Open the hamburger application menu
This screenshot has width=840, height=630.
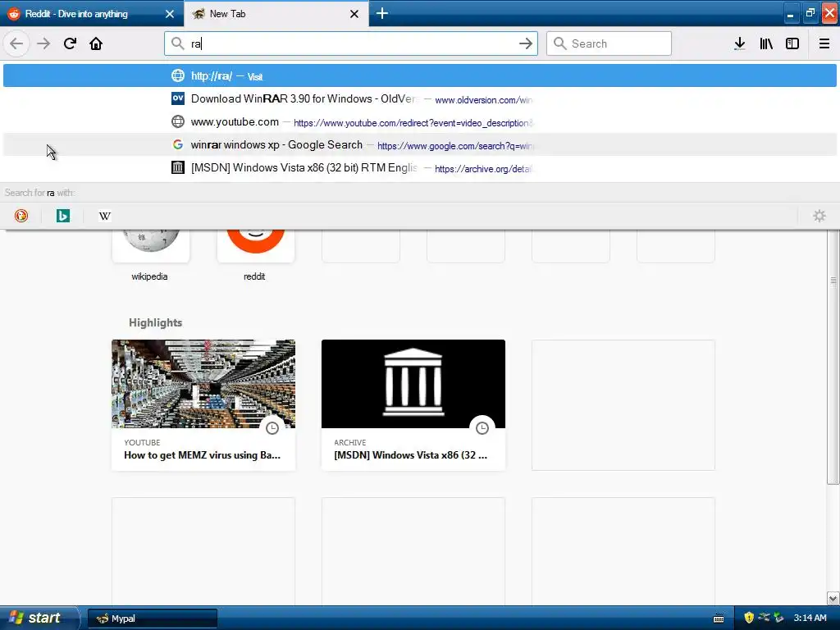[824, 43]
